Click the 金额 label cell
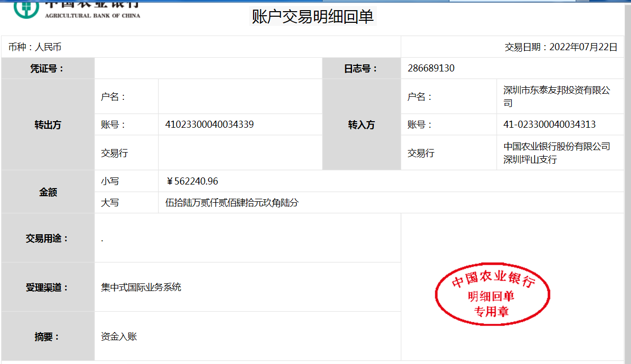Screen dimensions: 631x364 coord(48,192)
